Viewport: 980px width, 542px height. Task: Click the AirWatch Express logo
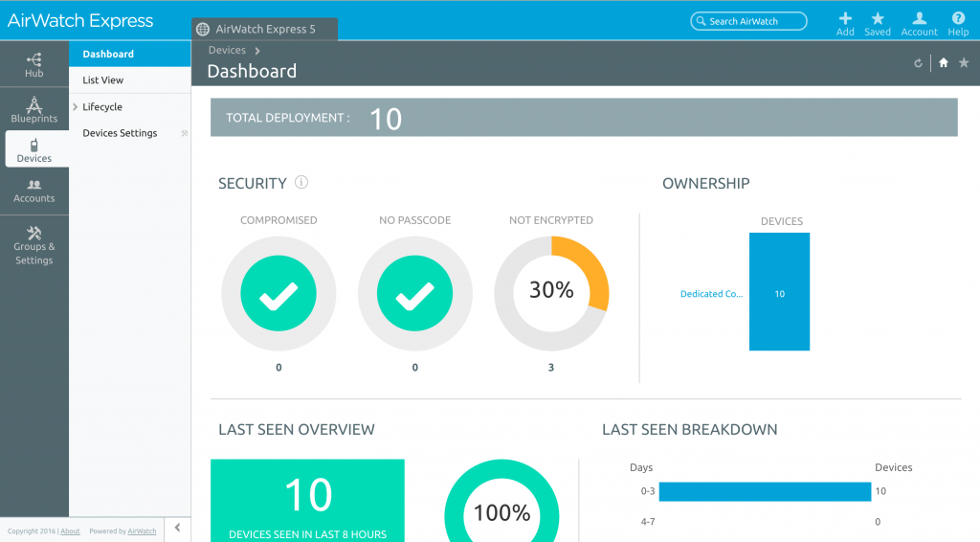click(80, 21)
